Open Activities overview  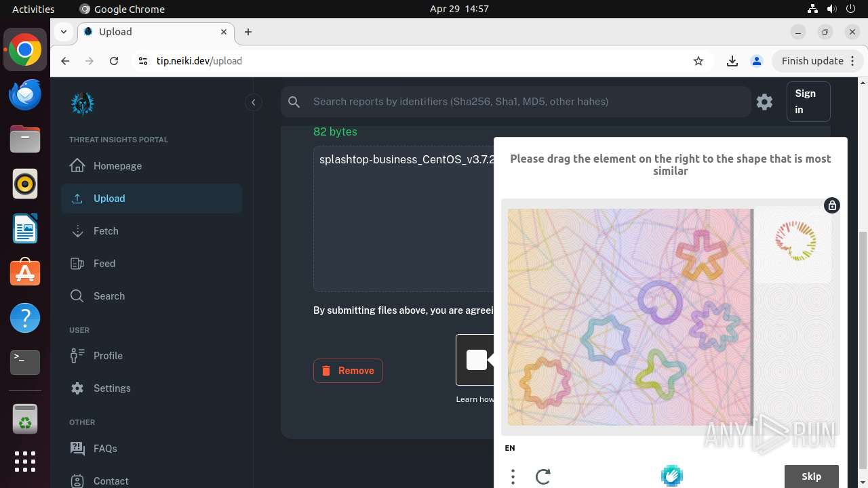click(x=33, y=9)
